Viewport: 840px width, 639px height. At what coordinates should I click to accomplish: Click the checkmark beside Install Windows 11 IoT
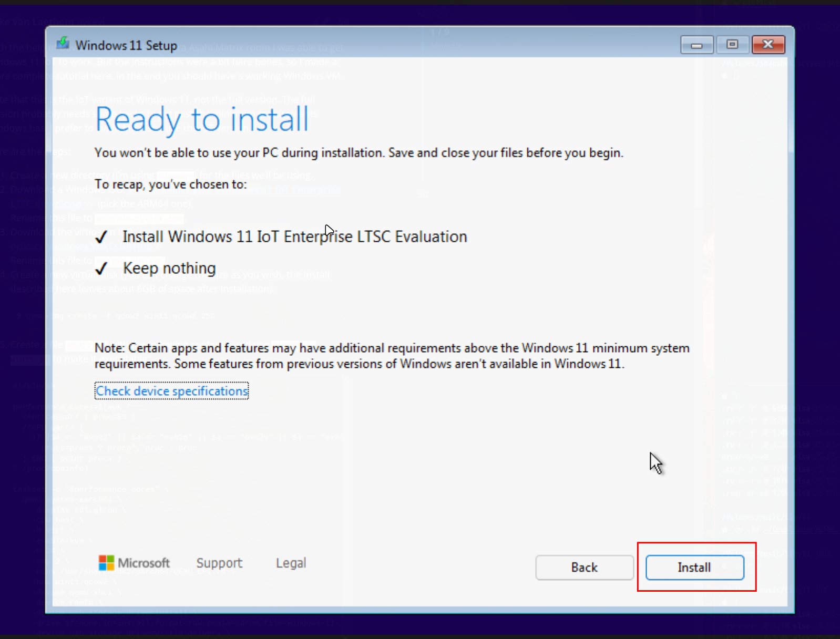click(101, 238)
